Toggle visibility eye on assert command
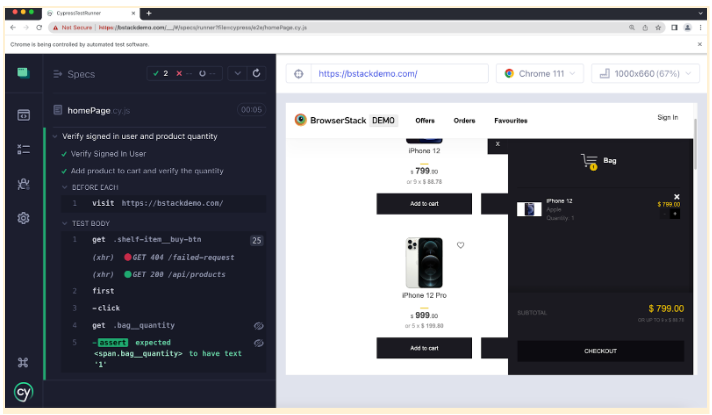The height and width of the screenshot is (415, 712). [259, 343]
